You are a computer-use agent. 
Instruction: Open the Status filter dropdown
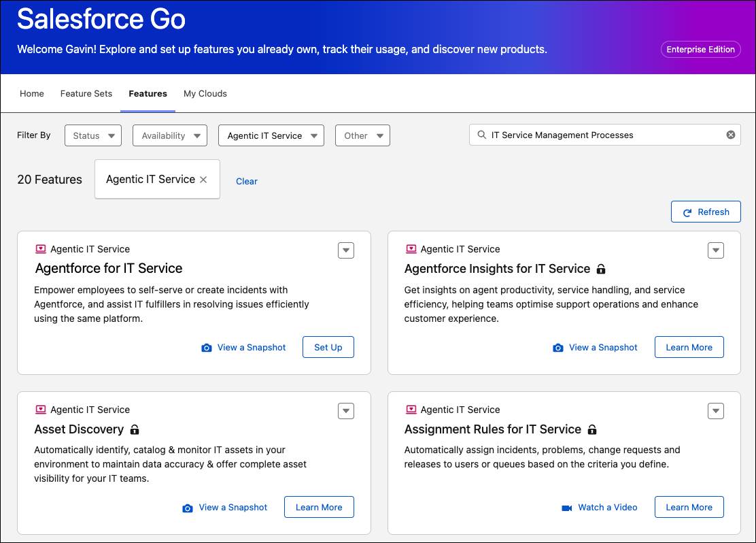[93, 135]
